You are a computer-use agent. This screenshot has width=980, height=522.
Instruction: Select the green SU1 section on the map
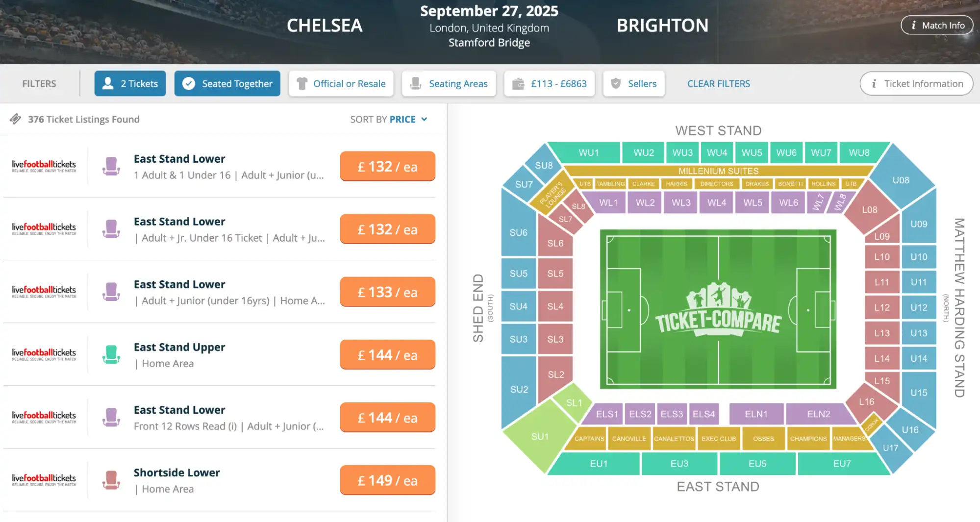point(541,435)
